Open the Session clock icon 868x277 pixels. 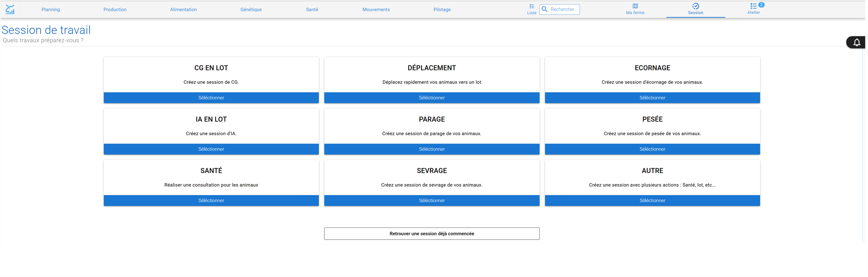pos(695,6)
